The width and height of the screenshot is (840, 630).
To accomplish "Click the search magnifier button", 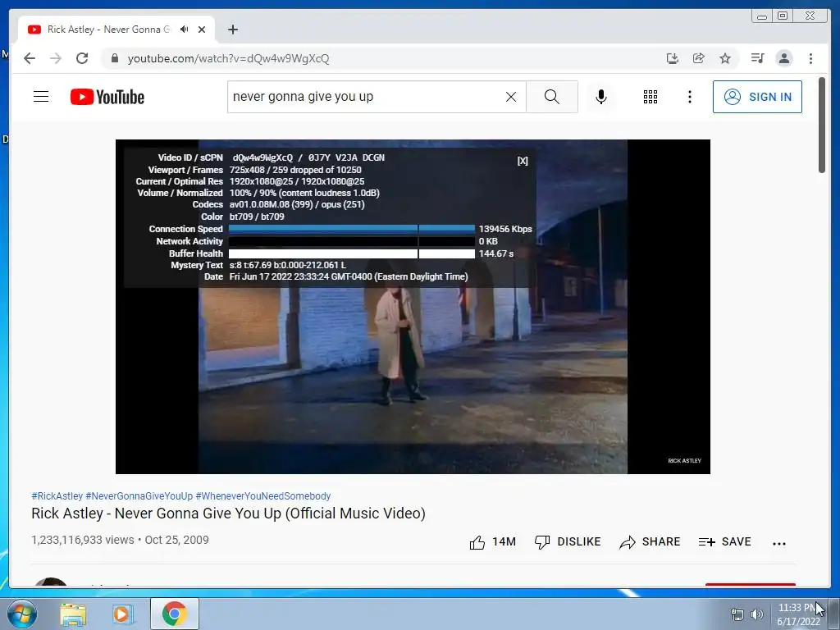I will coord(552,97).
